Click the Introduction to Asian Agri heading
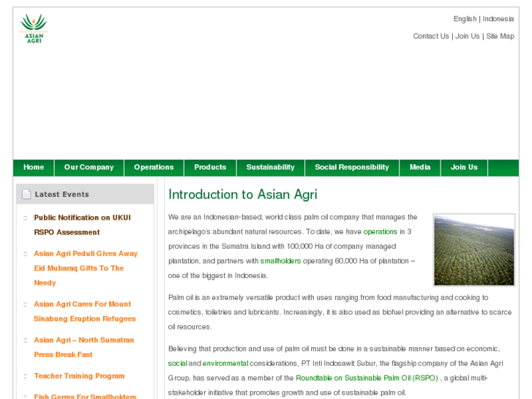Image resolution: width=532 pixels, height=399 pixels. click(243, 195)
